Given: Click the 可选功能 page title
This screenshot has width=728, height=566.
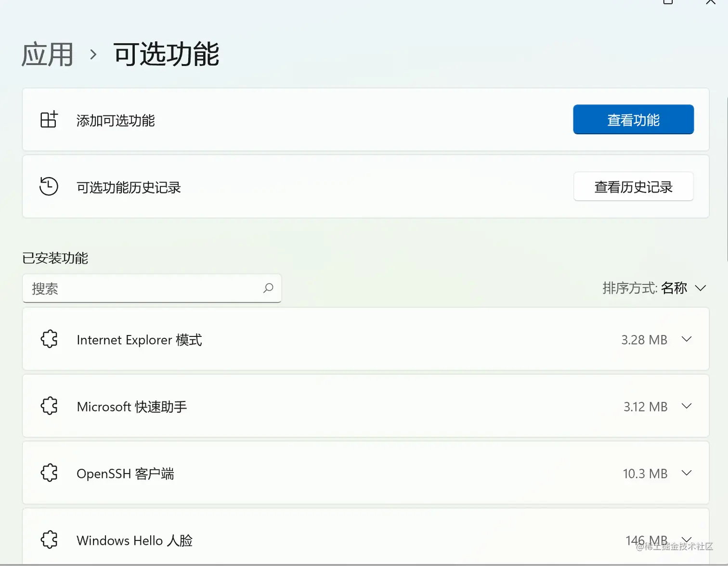Looking at the screenshot, I should pyautogui.click(x=166, y=54).
